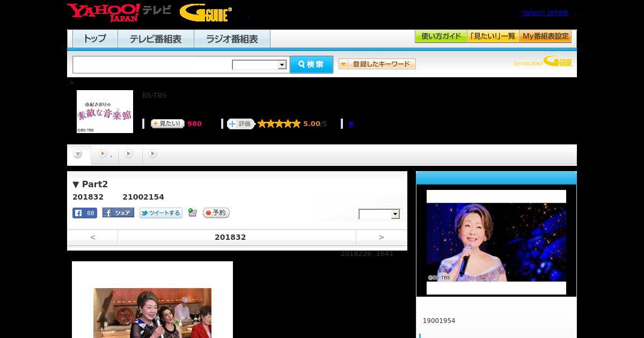Open the テレビ番組表 tab
Viewport: 644px width, 338px height.
[x=156, y=39]
